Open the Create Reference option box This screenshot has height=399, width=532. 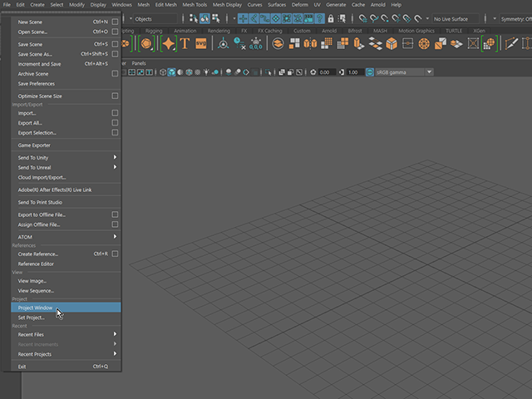coord(115,254)
